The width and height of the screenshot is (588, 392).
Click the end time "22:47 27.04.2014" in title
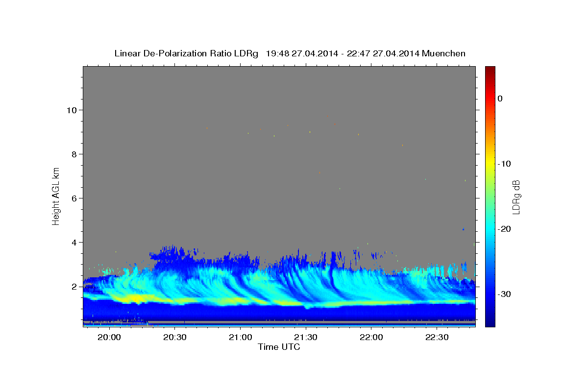click(383, 53)
